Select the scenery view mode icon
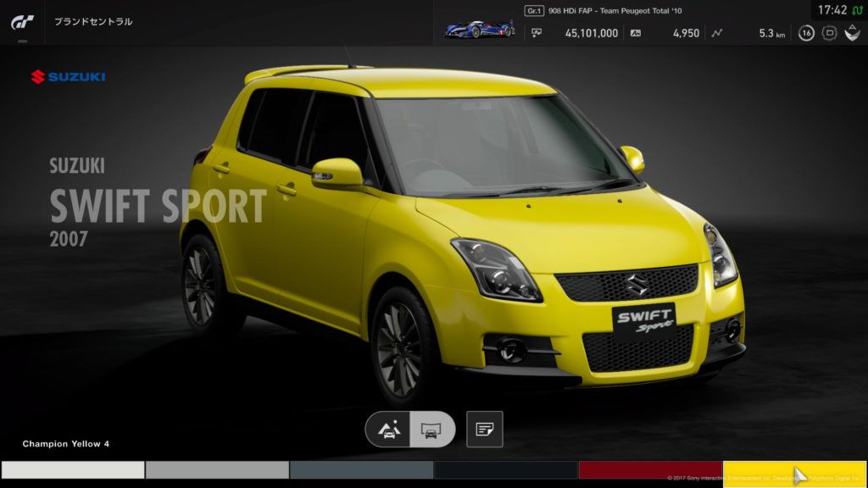This screenshot has width=868, height=488. [x=388, y=430]
